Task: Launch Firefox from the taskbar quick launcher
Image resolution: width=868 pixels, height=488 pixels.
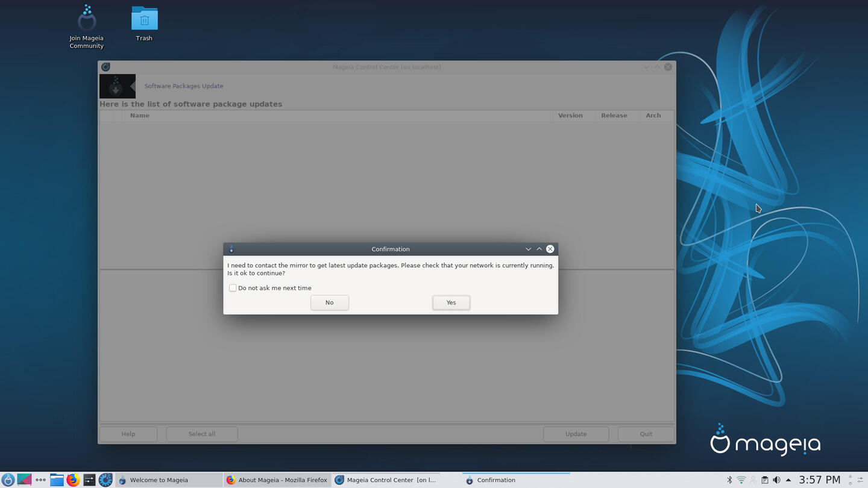Action: [x=73, y=480]
